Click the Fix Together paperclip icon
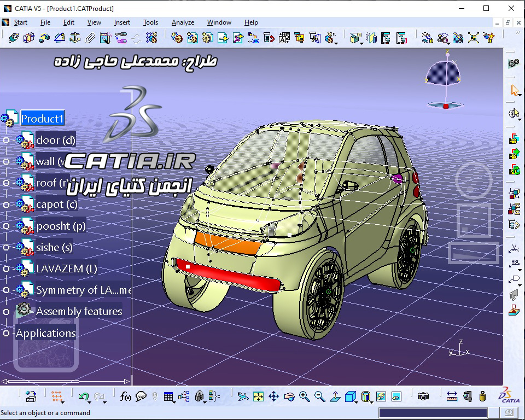This screenshot has height=420, width=525. (x=90, y=38)
